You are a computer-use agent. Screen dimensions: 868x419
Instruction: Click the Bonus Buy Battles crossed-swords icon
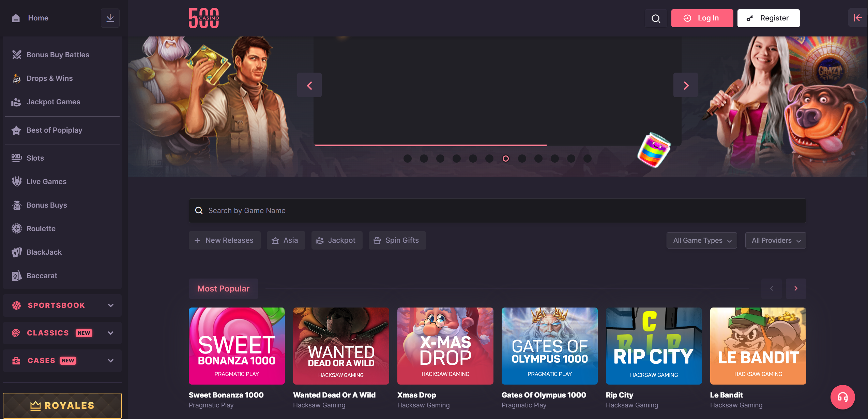pyautogui.click(x=17, y=55)
